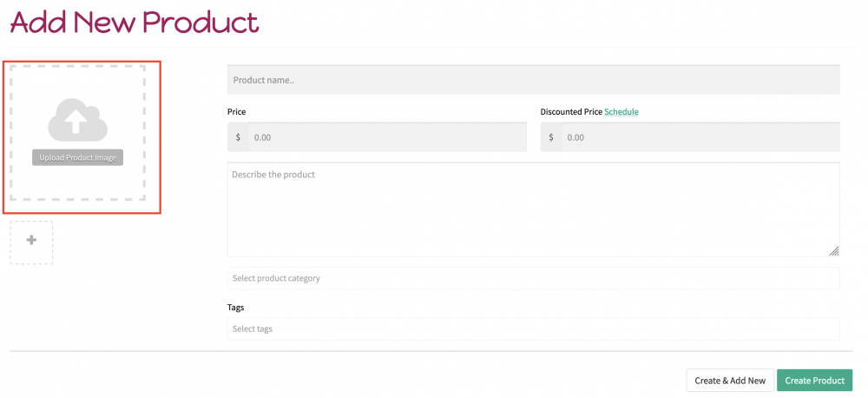This screenshot has width=868, height=398.
Task: Open the Select product category dropdown
Action: tap(534, 278)
